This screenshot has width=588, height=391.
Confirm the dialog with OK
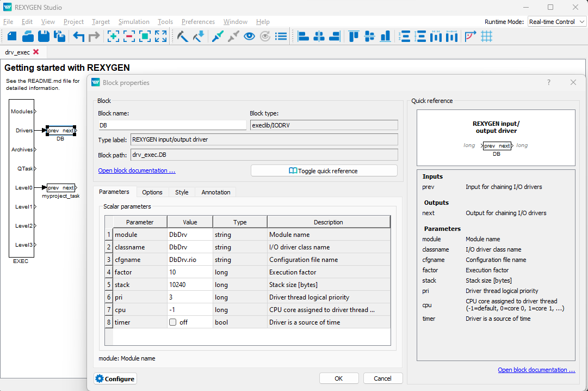(x=339, y=378)
